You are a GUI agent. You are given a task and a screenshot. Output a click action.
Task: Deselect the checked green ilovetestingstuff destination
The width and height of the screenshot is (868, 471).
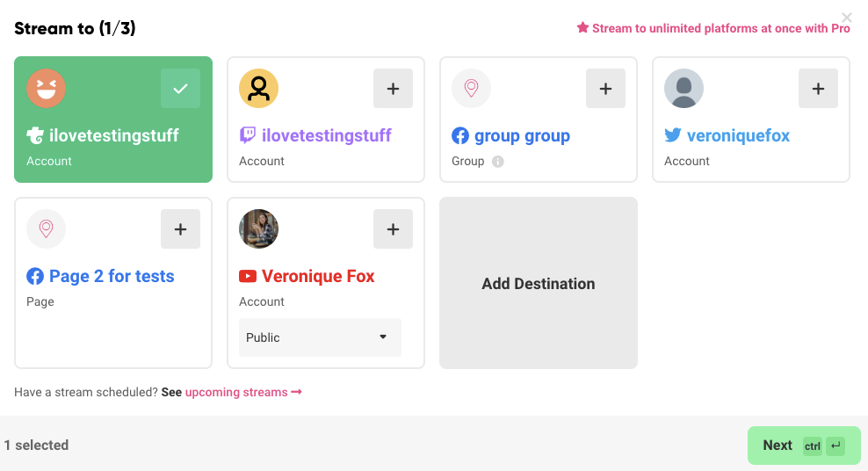pyautogui.click(x=180, y=89)
